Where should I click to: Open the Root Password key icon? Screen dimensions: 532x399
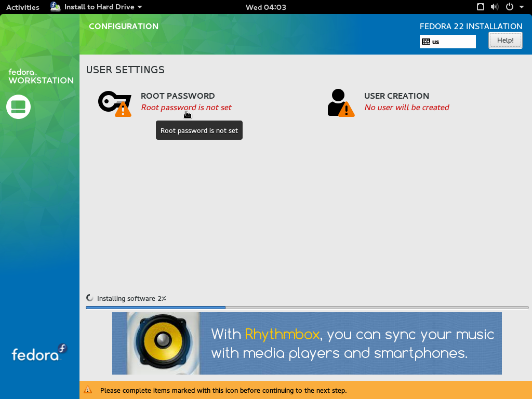(x=115, y=103)
